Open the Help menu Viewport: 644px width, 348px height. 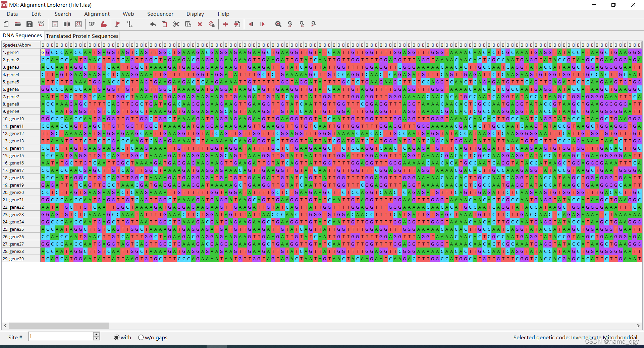coord(223,14)
